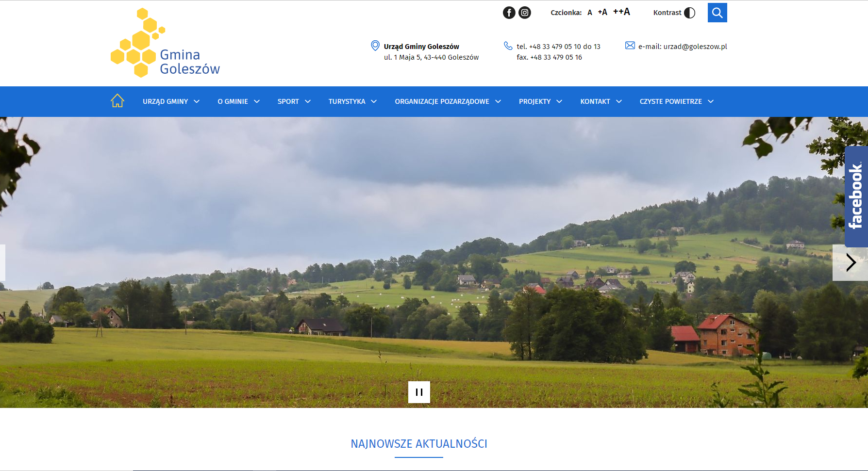Screen dimensions: 868x471
Task: Open the URZĄD GMINY menu
Action: pyautogui.click(x=165, y=101)
